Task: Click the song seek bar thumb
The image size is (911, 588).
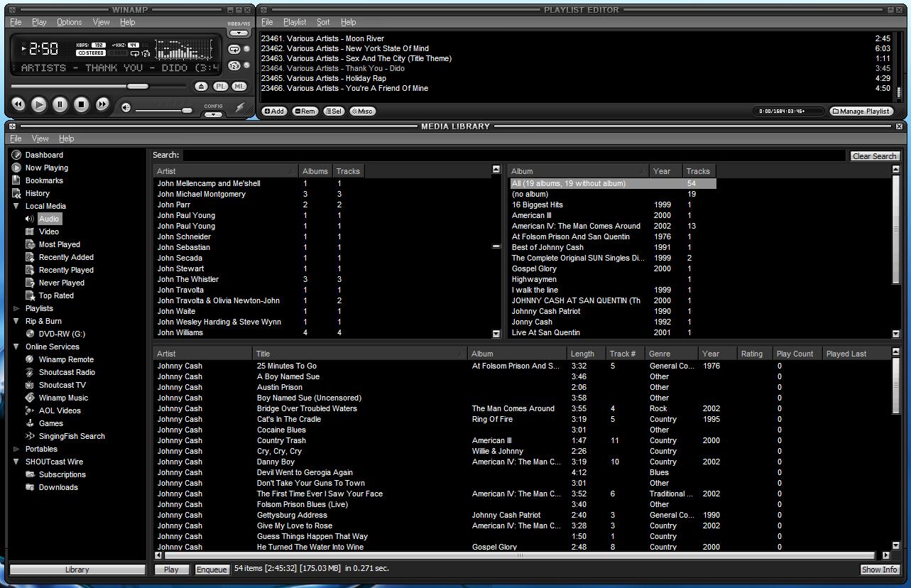Action: coord(138,86)
